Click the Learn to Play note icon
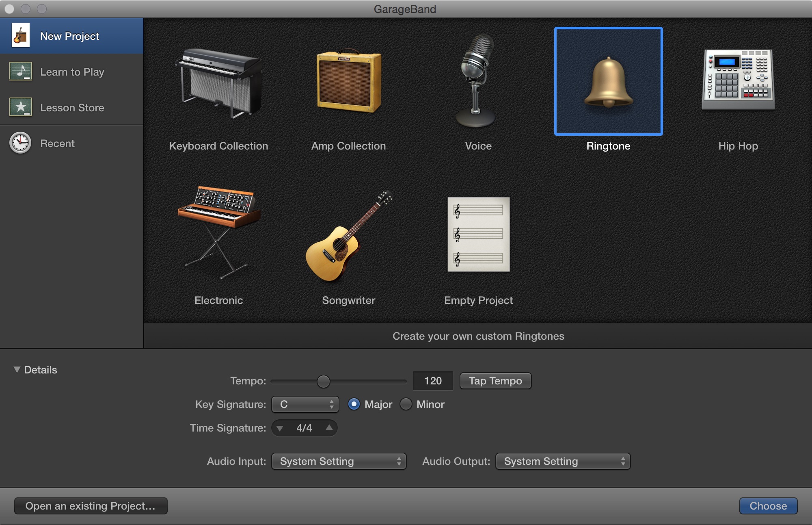 pyautogui.click(x=20, y=72)
